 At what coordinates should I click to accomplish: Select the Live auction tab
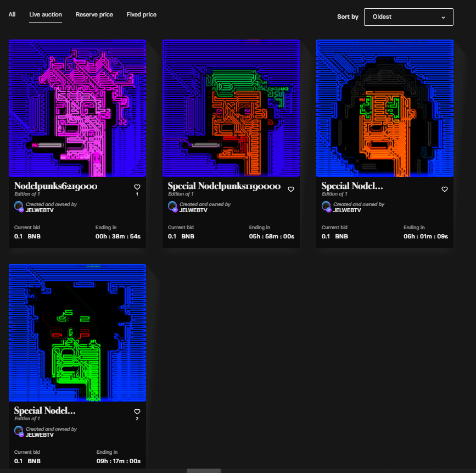46,15
